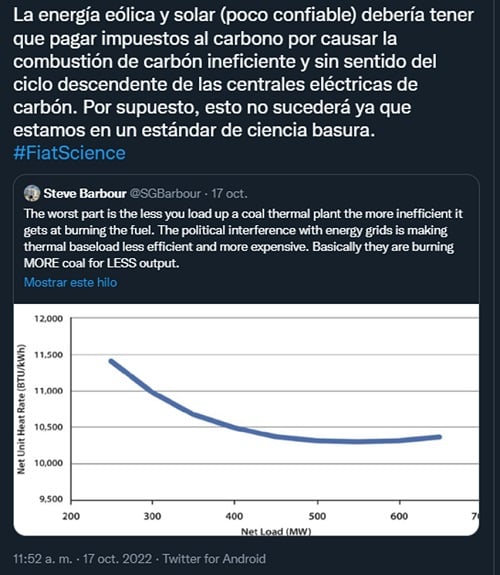The image size is (500, 575).
Task: Click the 10,500 y-axis tick label
Action: pos(49,427)
